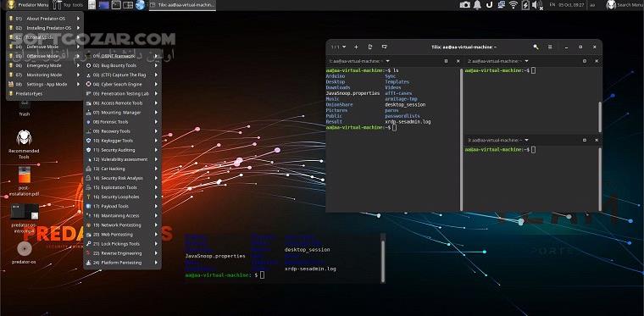Select Offensive Mode menu entry

click(45, 56)
